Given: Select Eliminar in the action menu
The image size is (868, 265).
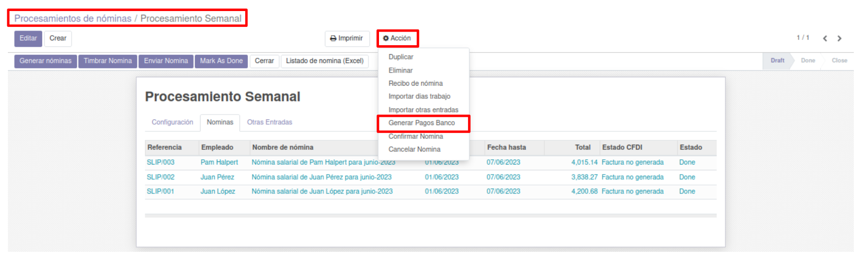Looking at the screenshot, I should pyautogui.click(x=400, y=70).
